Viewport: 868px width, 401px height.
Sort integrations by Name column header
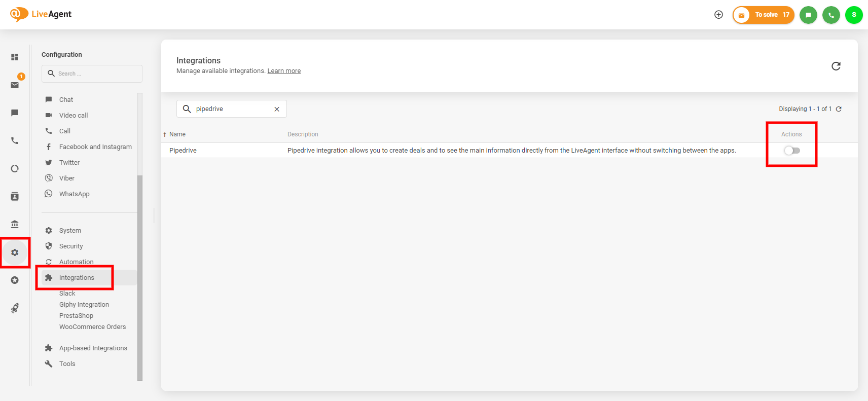click(177, 134)
